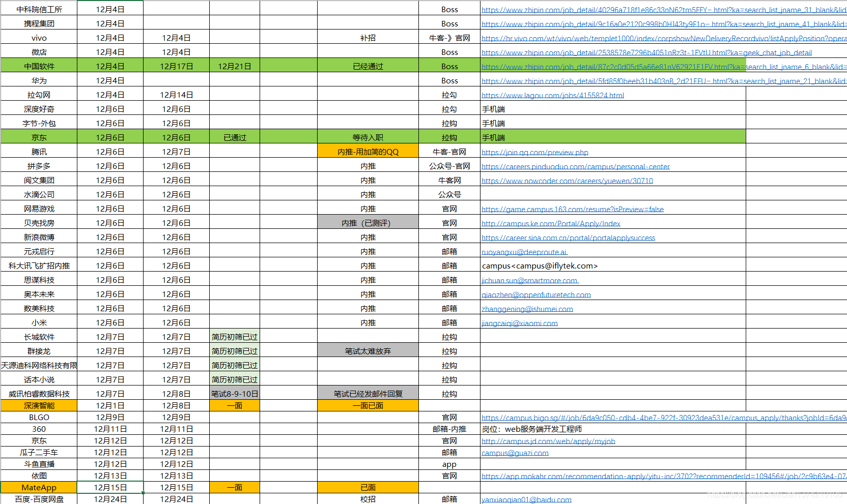Select the 网易游戏 cell
847x504 pixels.
(39, 209)
